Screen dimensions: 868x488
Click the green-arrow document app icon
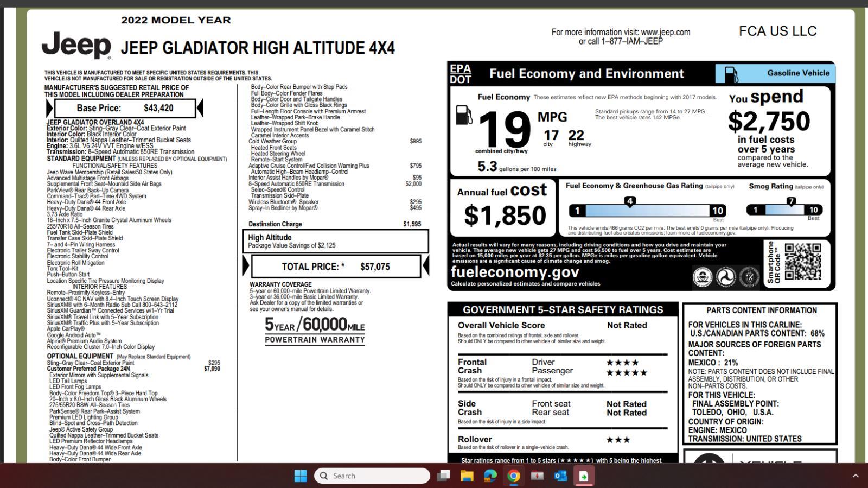point(584,476)
